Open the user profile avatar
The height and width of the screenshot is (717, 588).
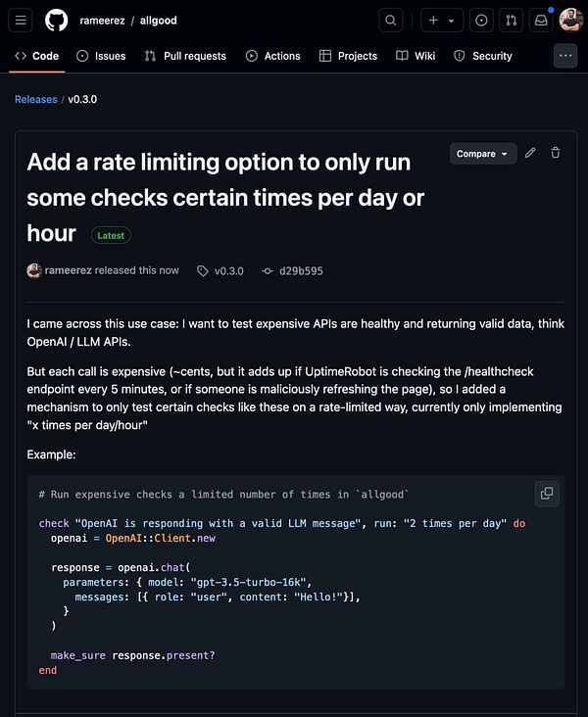(x=570, y=20)
